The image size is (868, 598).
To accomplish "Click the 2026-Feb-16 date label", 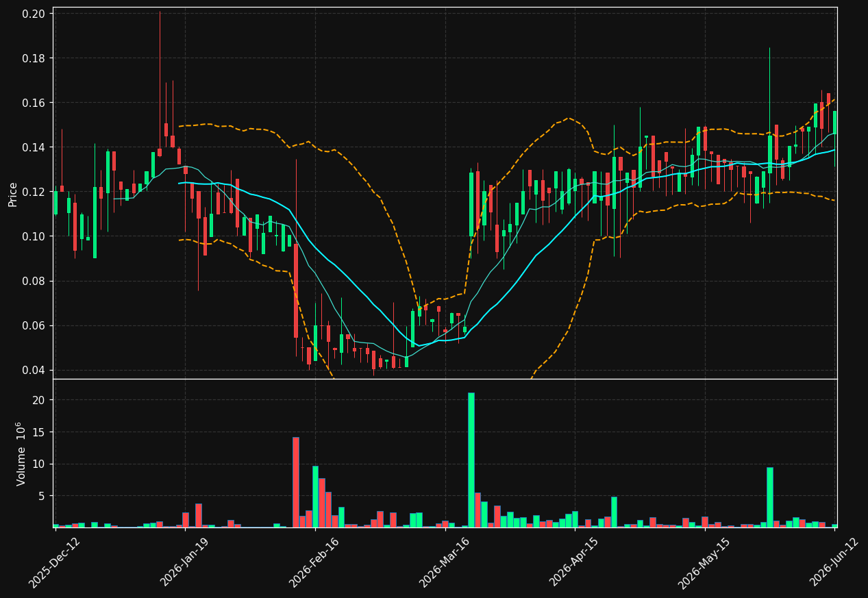I will (314, 562).
